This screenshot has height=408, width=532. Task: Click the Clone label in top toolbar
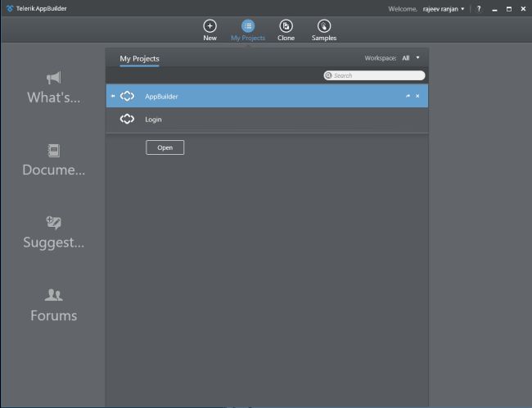286,38
